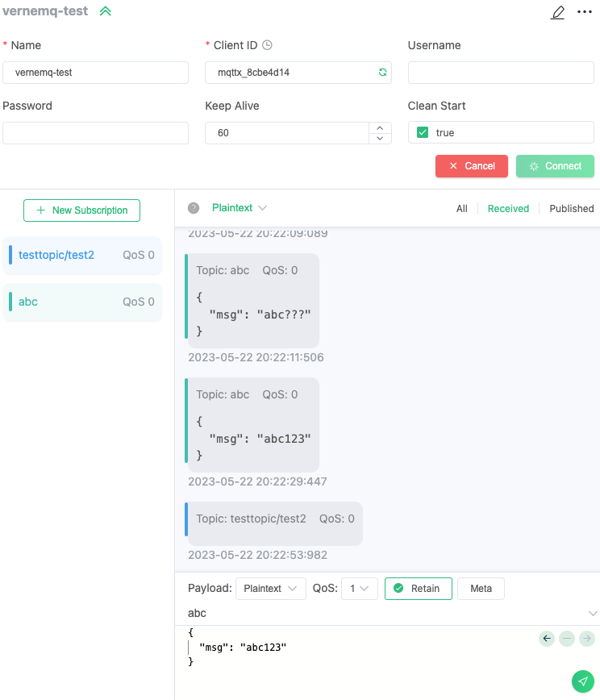Click timestamp 2023-05-22 20:22:53:982
Image resolution: width=600 pixels, height=700 pixels.
257,555
